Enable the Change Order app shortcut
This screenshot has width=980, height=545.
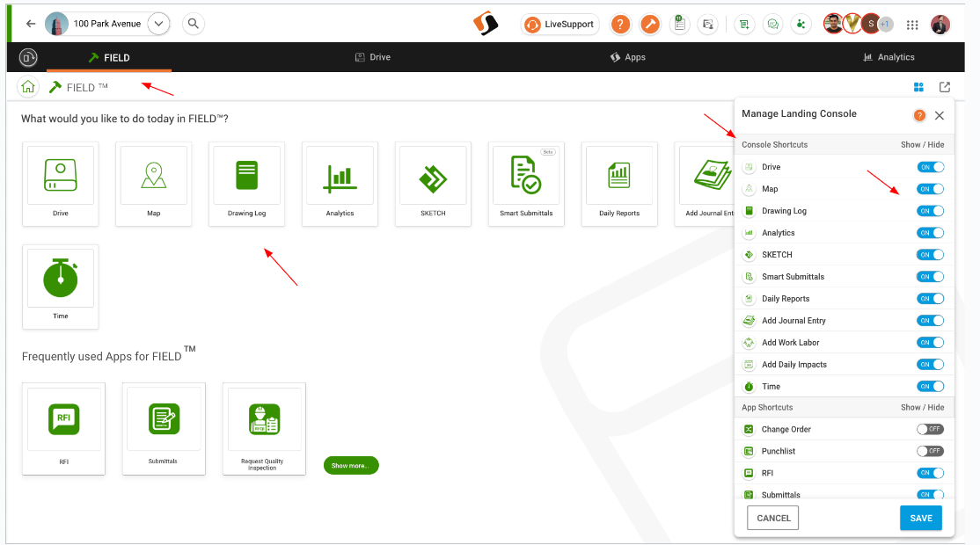pyautogui.click(x=930, y=429)
